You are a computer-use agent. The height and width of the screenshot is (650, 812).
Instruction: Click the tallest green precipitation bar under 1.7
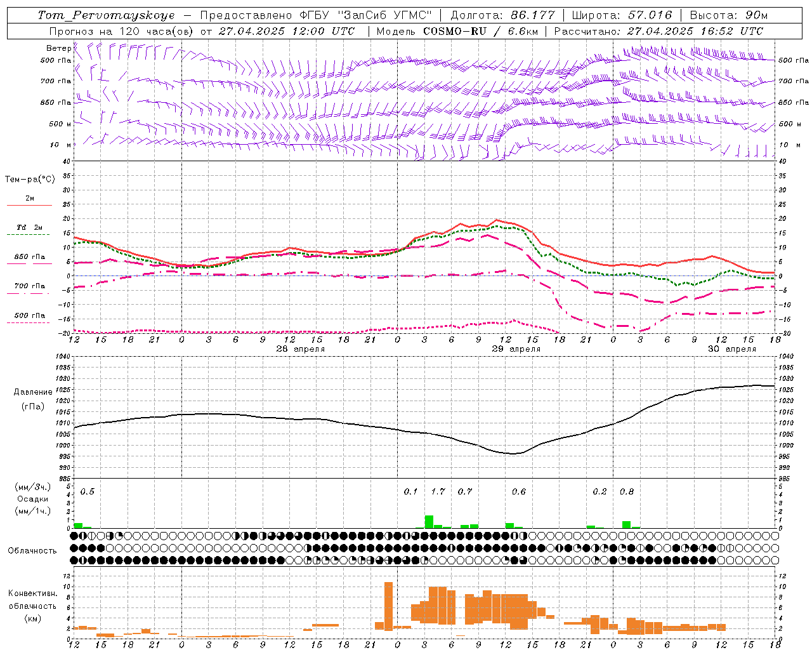[429, 522]
